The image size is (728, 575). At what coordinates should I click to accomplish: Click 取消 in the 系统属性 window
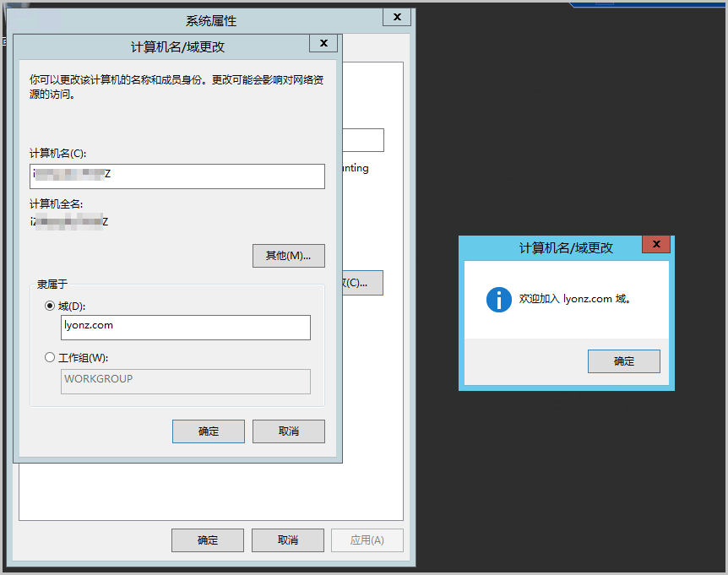[288, 540]
